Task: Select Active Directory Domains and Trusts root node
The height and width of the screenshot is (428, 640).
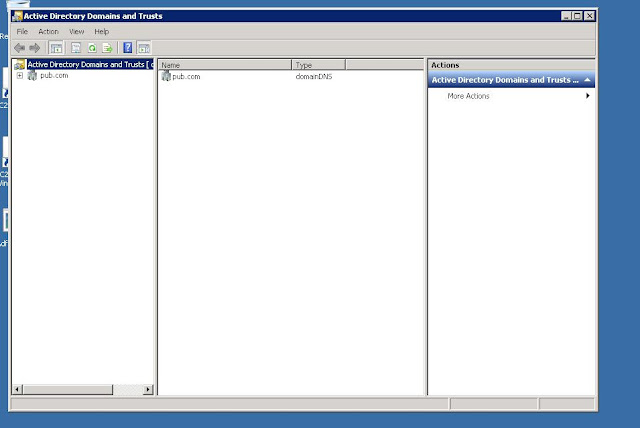Action: point(90,64)
